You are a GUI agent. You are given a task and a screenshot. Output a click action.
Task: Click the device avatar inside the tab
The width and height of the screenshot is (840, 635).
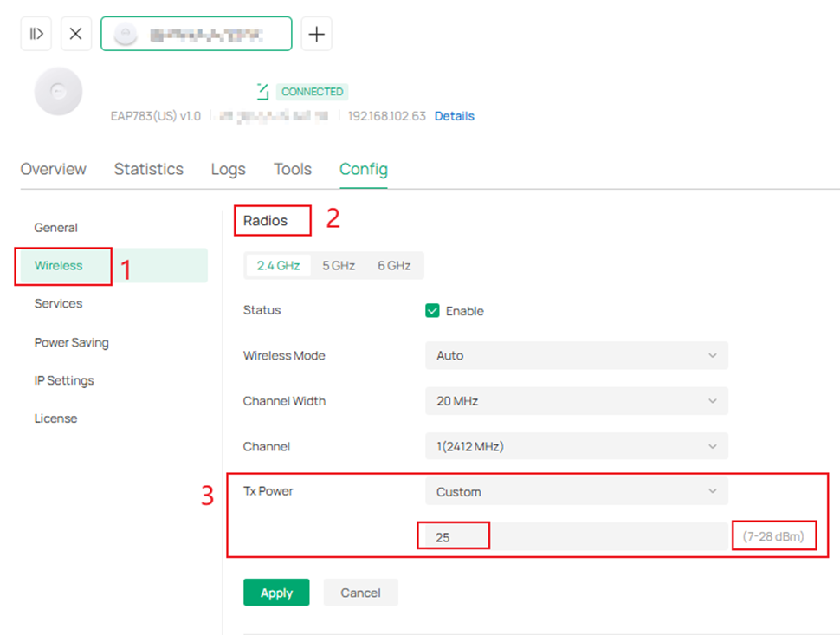click(127, 33)
